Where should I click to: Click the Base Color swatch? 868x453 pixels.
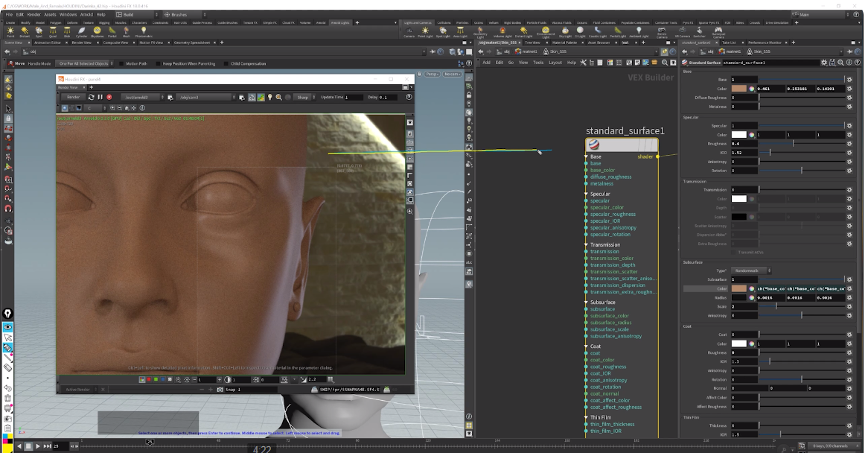738,89
